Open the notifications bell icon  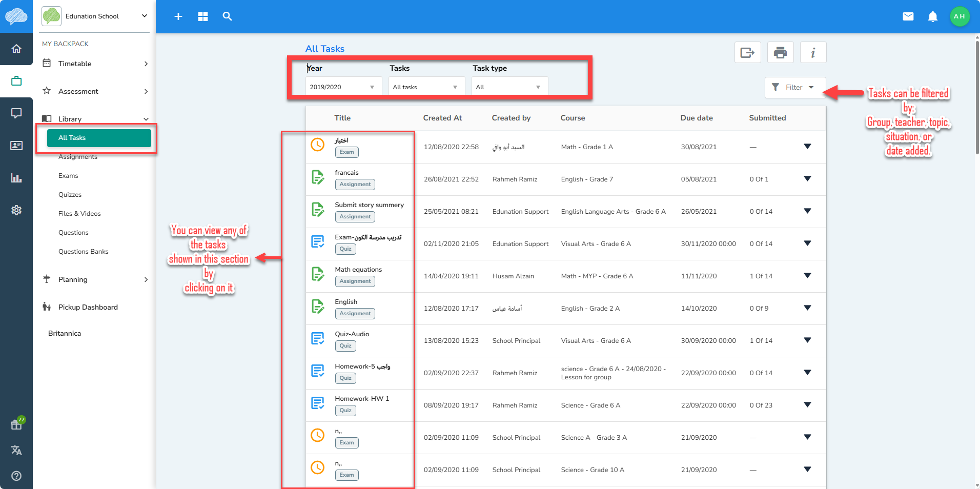[x=933, y=16]
